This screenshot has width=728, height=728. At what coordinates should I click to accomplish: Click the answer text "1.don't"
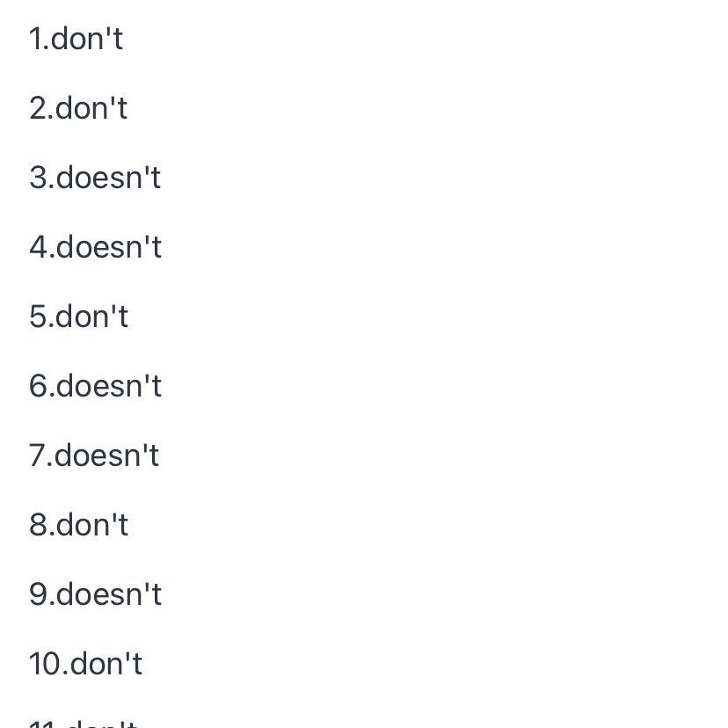click(76, 38)
